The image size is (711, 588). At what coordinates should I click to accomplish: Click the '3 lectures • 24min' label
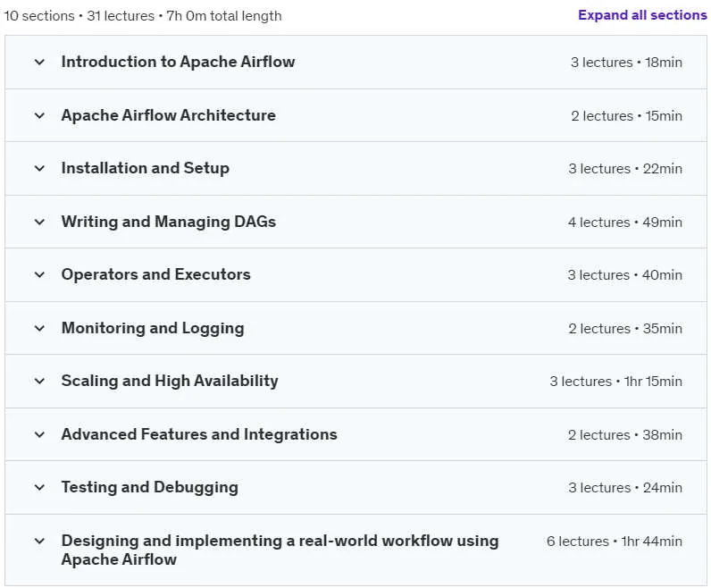625,488
